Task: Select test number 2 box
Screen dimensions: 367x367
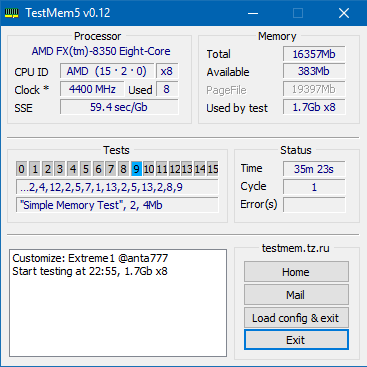Action: click(x=47, y=169)
